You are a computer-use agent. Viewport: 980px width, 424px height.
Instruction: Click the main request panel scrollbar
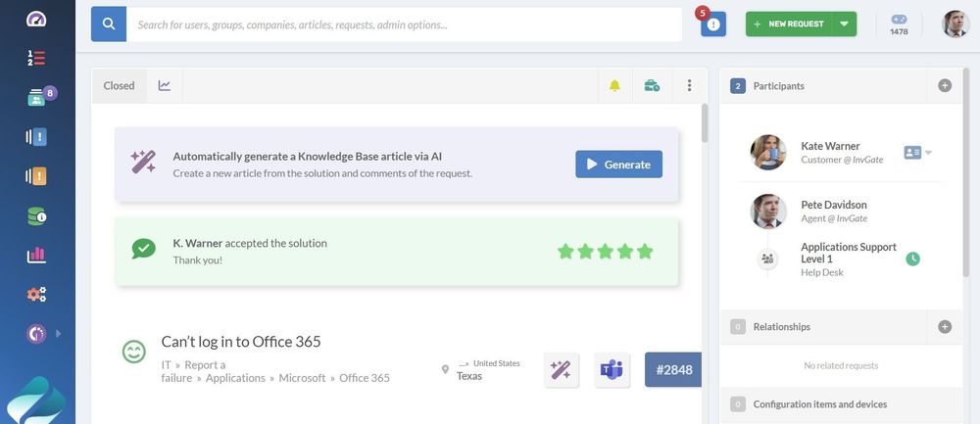pyautogui.click(x=705, y=123)
